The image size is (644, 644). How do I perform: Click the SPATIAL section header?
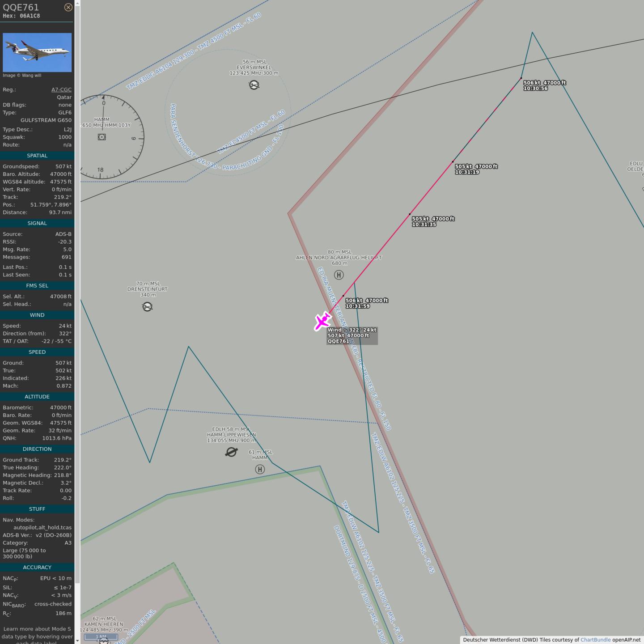click(x=37, y=156)
